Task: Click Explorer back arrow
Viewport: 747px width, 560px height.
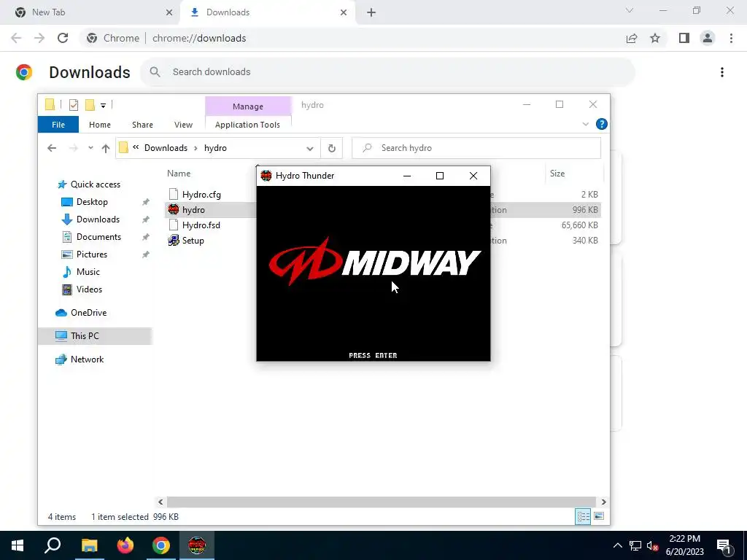Action: tap(52, 148)
